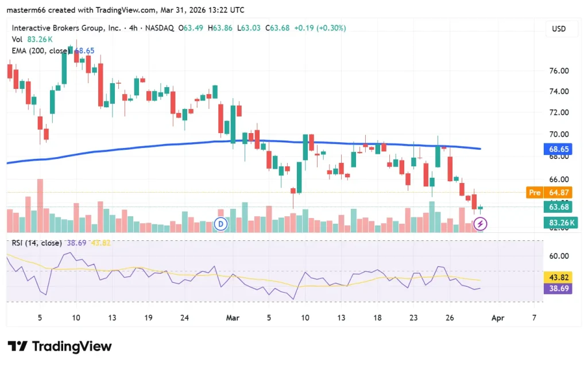Click the dividend "D" marker on the chart
The image size is (588, 366).
click(221, 224)
